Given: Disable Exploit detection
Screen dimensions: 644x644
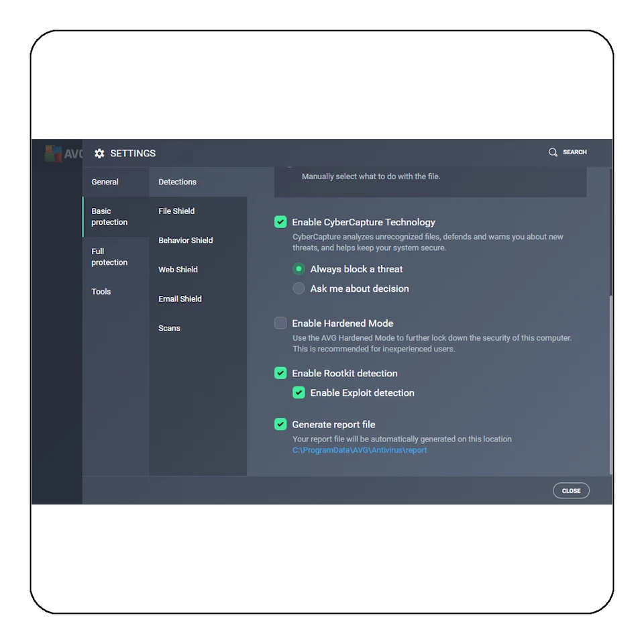Looking at the screenshot, I should point(299,392).
